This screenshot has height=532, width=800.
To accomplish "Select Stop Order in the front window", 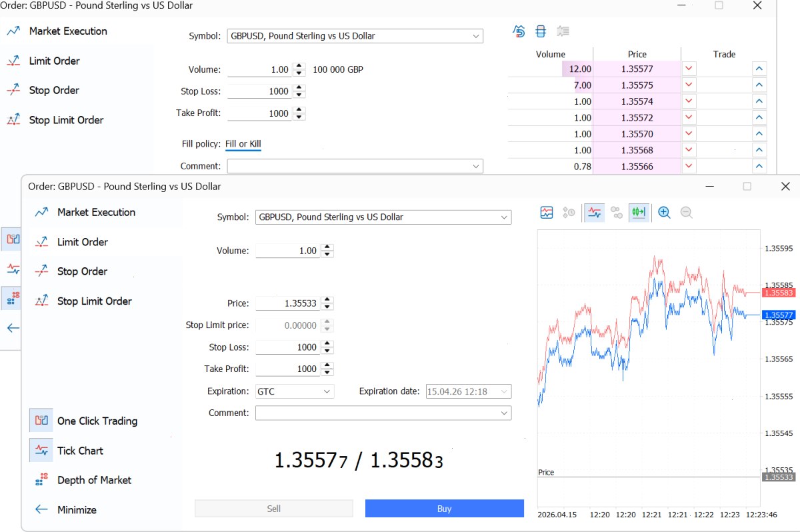I will tap(71, 271).
